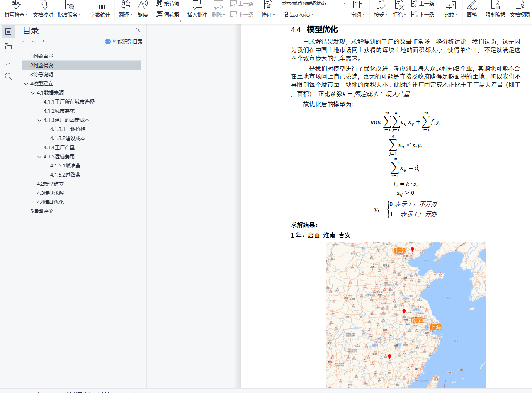Click the restrict editing icon
Image resolution: width=532 pixels, height=393 pixels.
tap(495, 9)
